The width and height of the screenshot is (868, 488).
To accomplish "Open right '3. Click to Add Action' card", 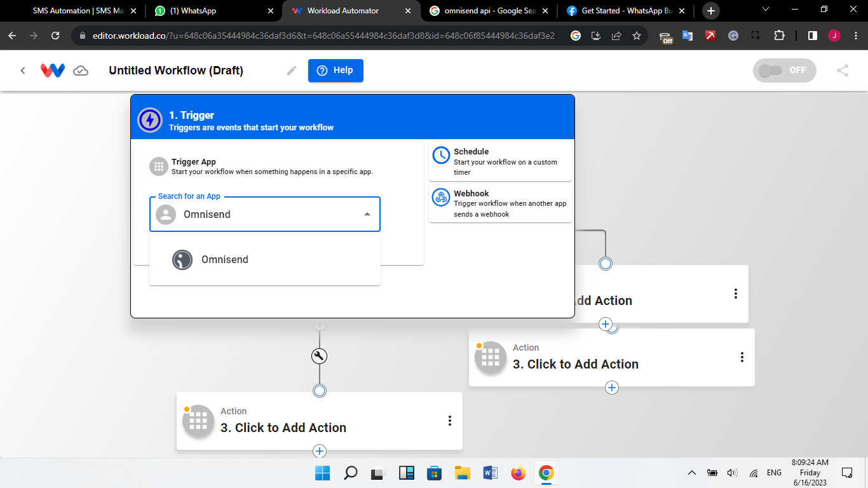I will click(612, 357).
